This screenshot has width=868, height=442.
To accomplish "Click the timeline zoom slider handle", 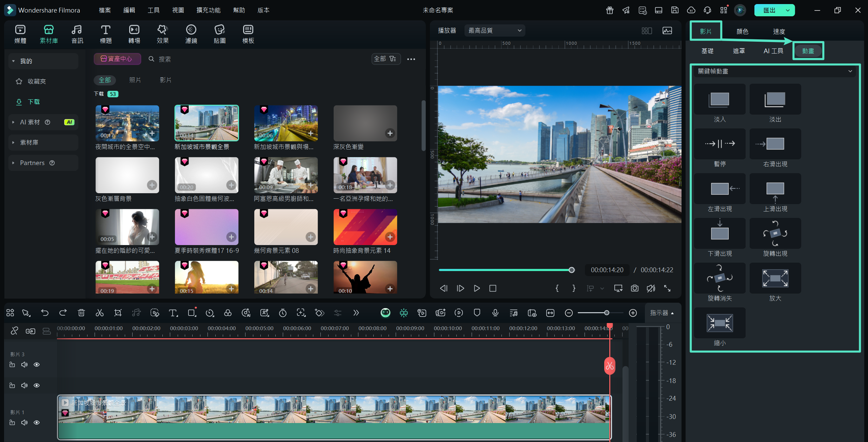I will 607,313.
